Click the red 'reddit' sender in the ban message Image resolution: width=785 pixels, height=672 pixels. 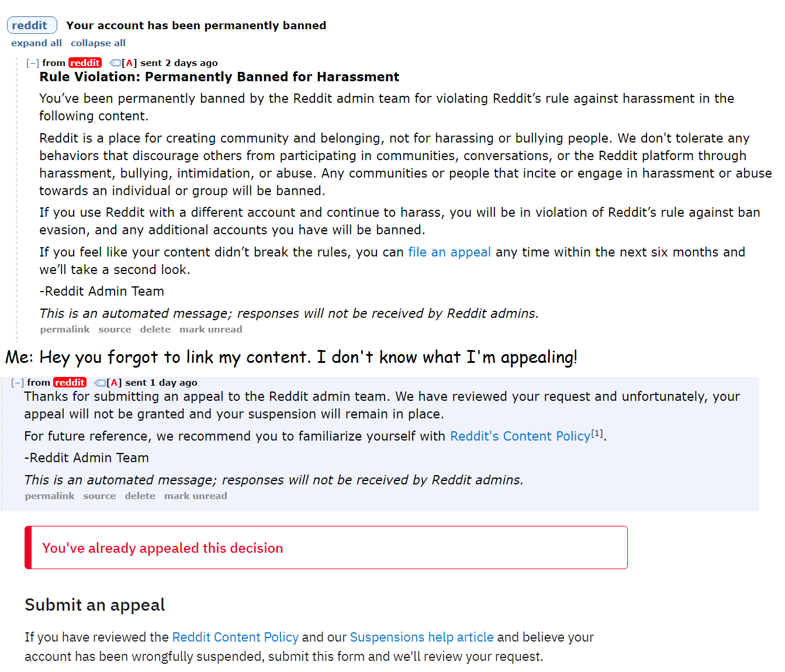(85, 63)
